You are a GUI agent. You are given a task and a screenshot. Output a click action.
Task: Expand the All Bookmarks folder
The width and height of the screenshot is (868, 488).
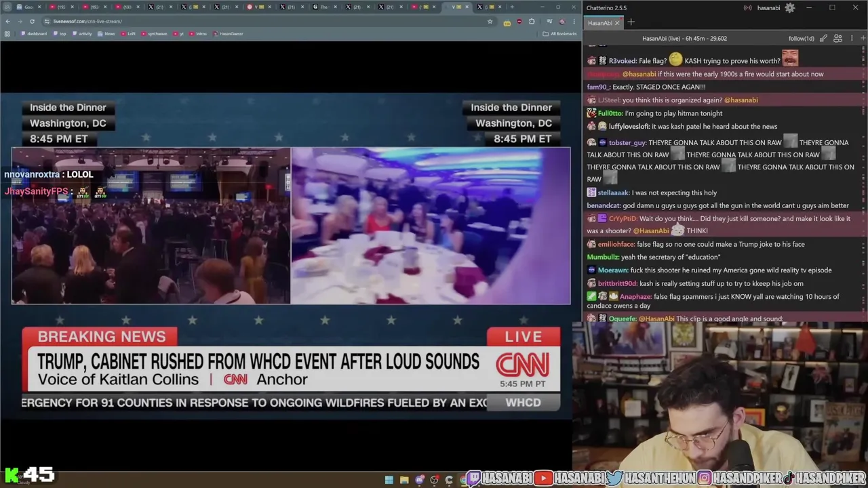559,34
